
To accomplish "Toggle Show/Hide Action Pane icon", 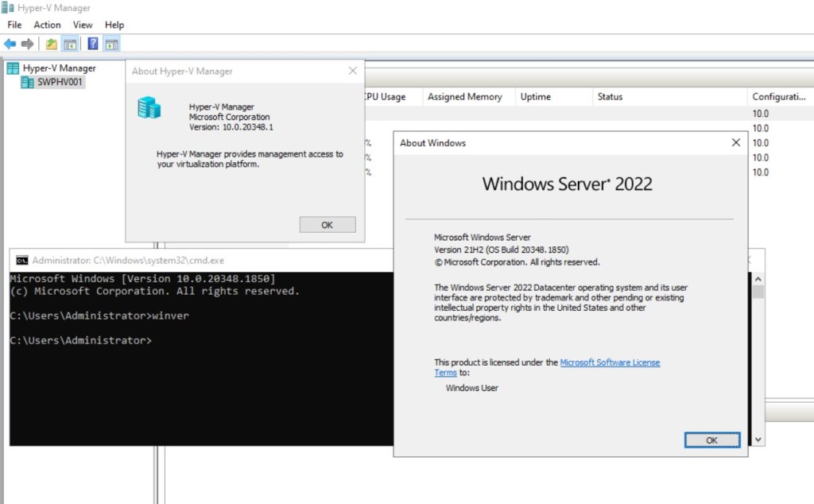I will [111, 44].
